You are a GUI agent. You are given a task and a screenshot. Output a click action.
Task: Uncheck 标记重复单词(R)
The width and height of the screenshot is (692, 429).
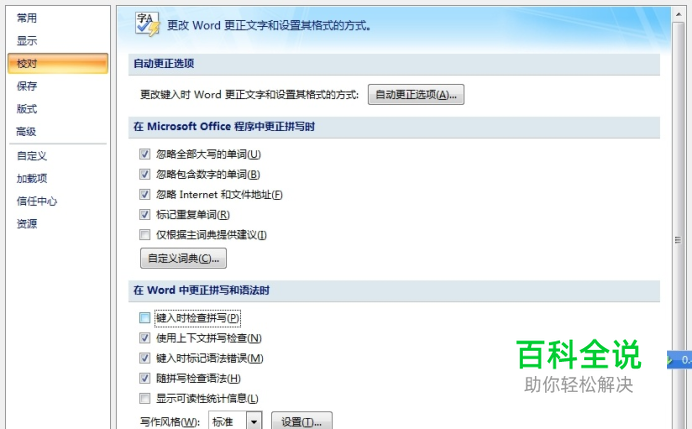tap(145, 214)
